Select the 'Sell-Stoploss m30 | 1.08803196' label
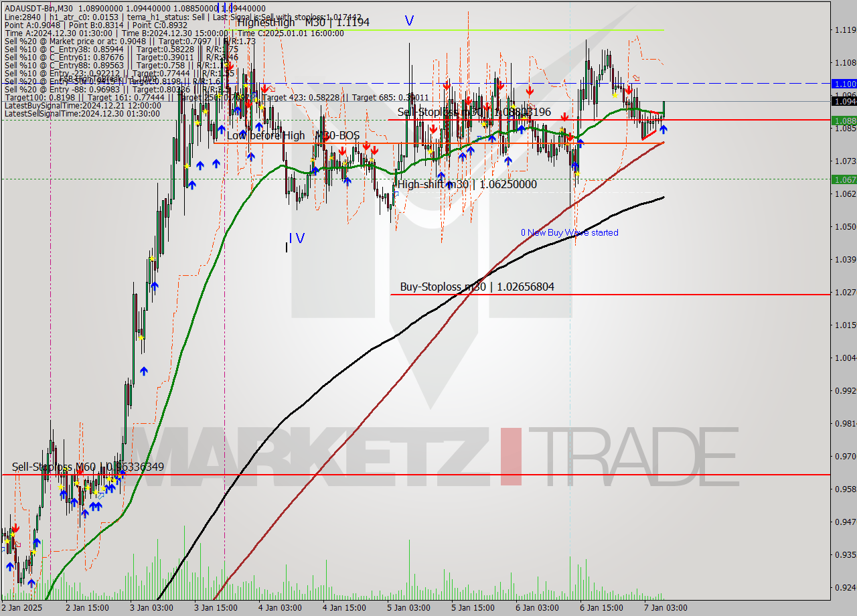The image size is (857, 616). pyautogui.click(x=474, y=112)
